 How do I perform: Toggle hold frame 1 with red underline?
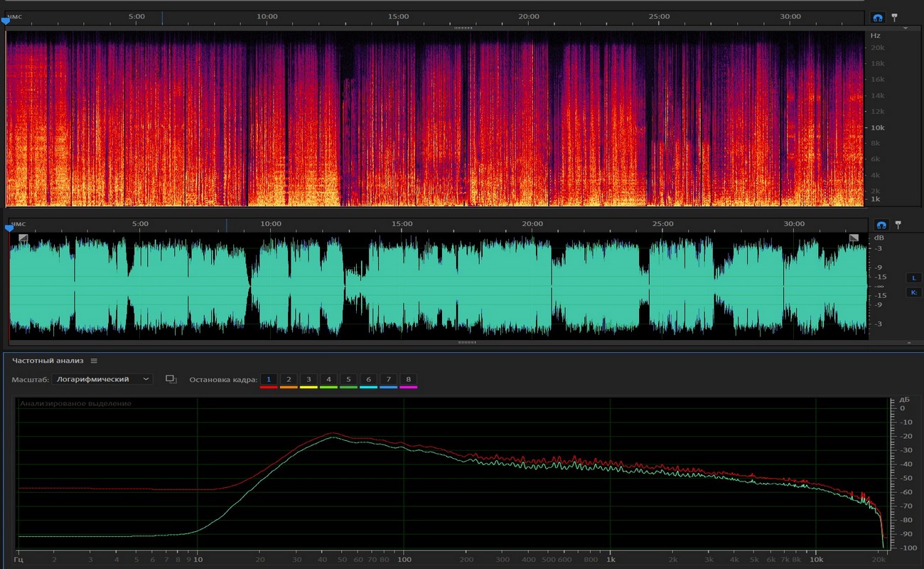point(269,380)
